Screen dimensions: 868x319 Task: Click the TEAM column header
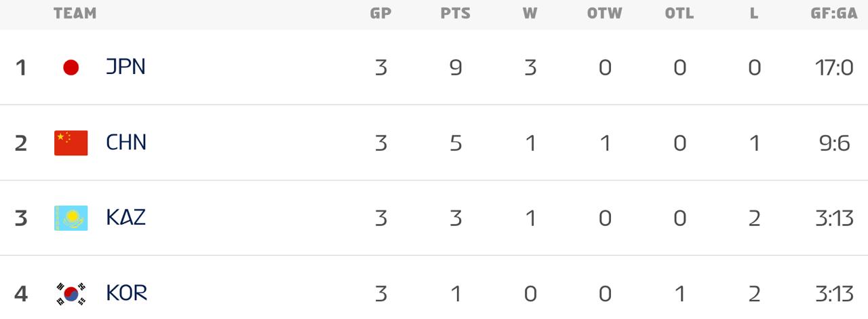click(75, 14)
